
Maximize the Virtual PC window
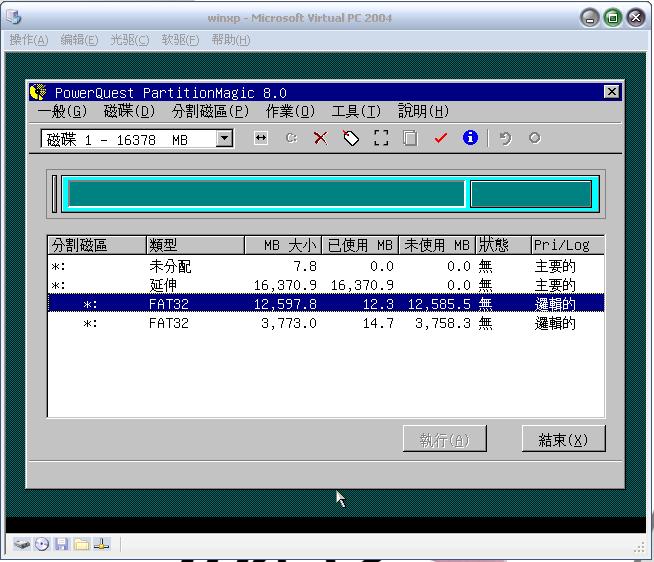pyautogui.click(x=613, y=18)
